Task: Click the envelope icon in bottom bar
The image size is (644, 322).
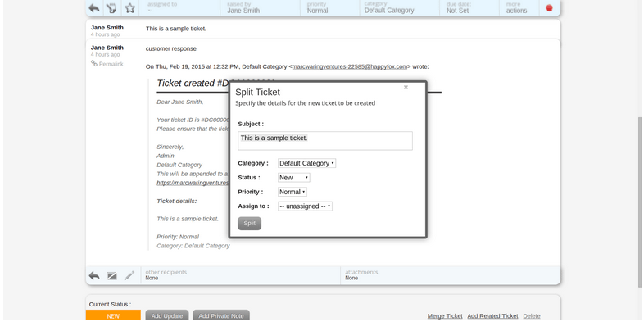Action: click(111, 275)
